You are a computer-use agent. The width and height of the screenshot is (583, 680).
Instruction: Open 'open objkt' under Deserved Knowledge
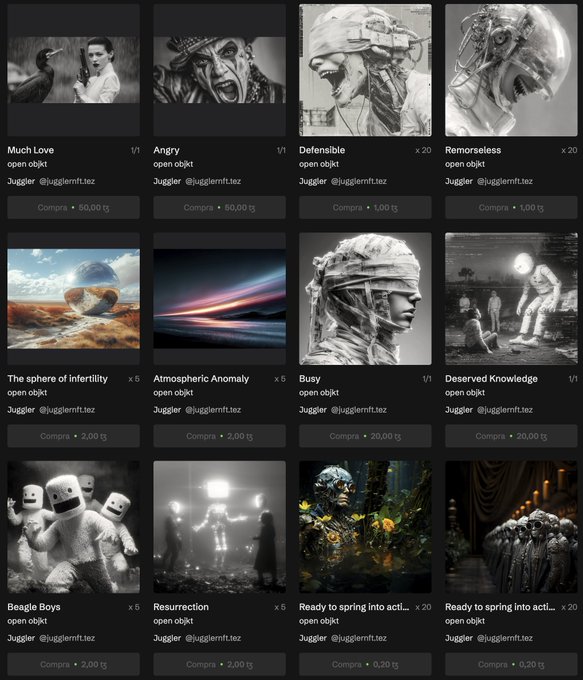(465, 392)
